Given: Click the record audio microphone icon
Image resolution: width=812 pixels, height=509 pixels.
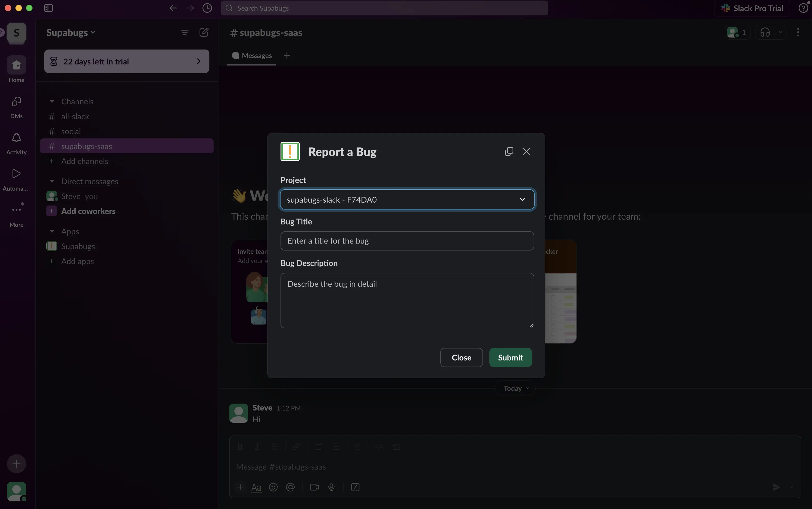Looking at the screenshot, I should [331, 487].
